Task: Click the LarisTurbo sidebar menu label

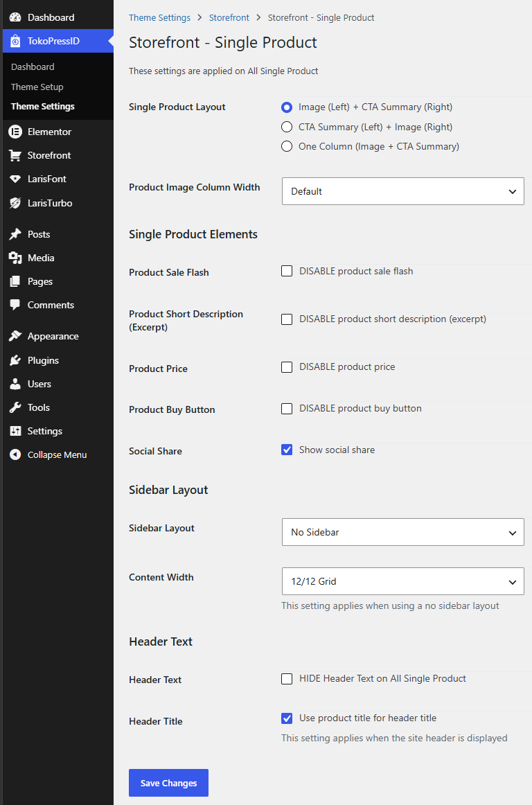Action: pos(50,203)
